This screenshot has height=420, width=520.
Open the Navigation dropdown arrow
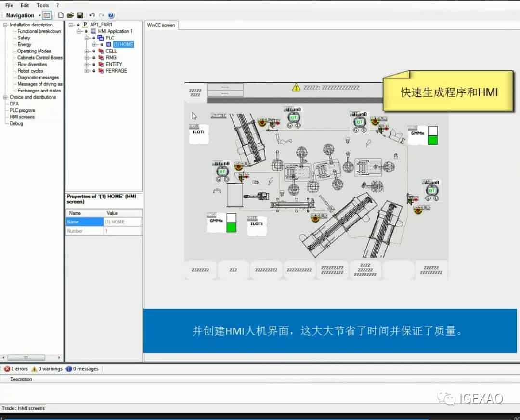coord(40,15)
